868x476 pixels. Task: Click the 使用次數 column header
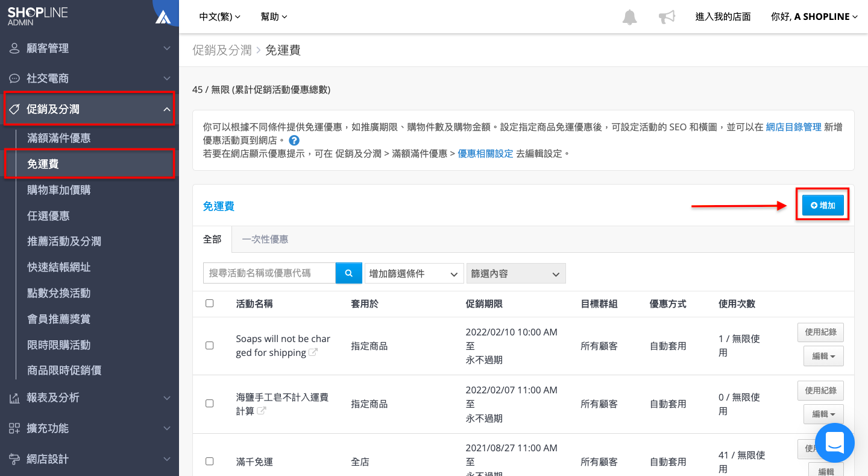pyautogui.click(x=737, y=304)
